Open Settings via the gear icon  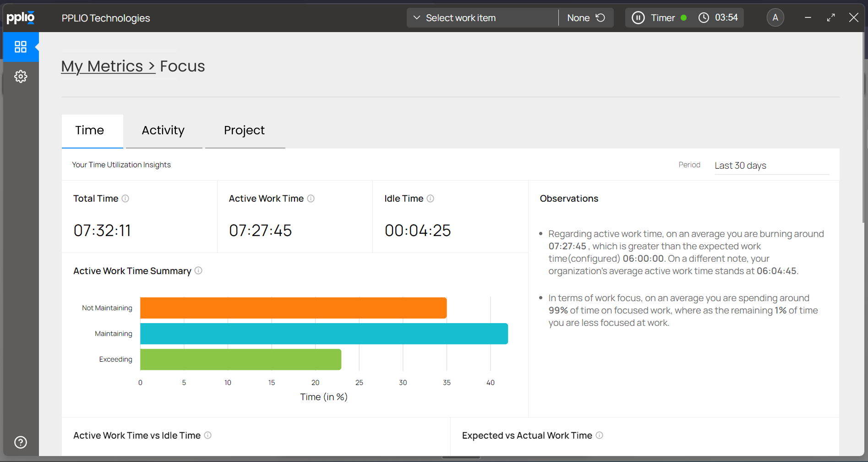(21, 76)
